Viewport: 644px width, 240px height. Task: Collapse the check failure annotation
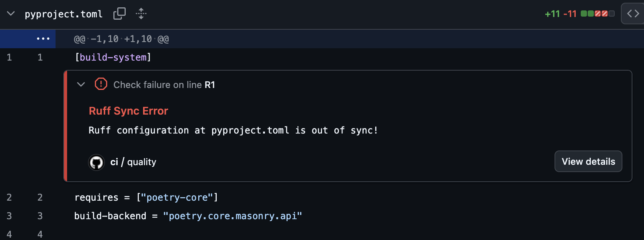[x=81, y=84]
